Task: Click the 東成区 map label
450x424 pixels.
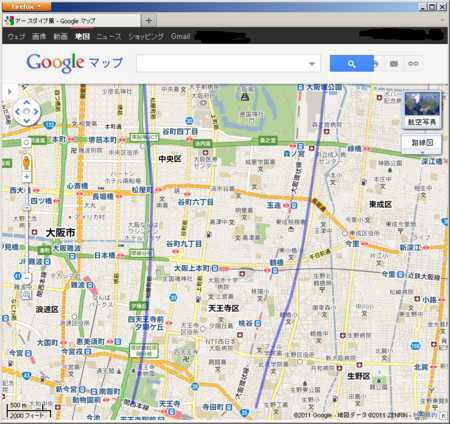Action: coord(380,204)
